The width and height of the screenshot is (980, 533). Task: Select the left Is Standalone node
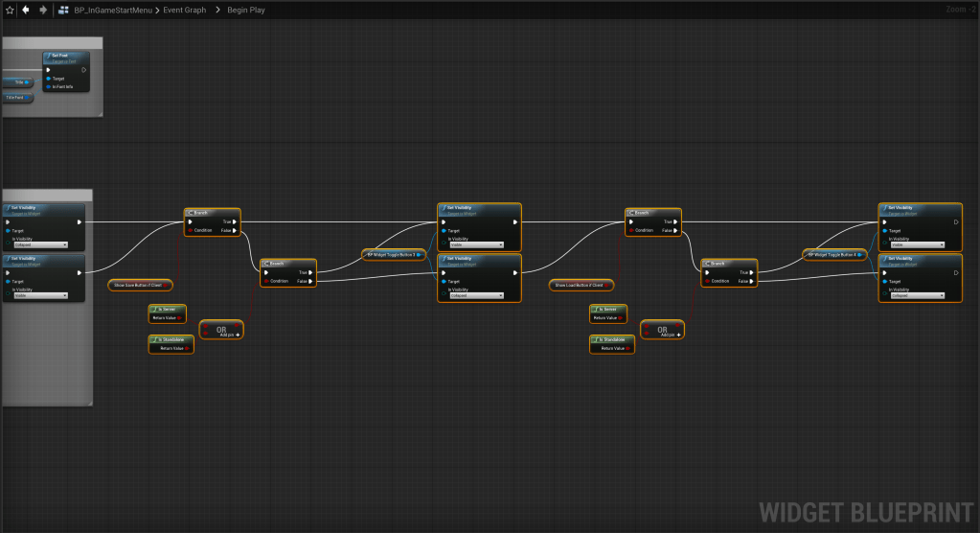coord(171,338)
